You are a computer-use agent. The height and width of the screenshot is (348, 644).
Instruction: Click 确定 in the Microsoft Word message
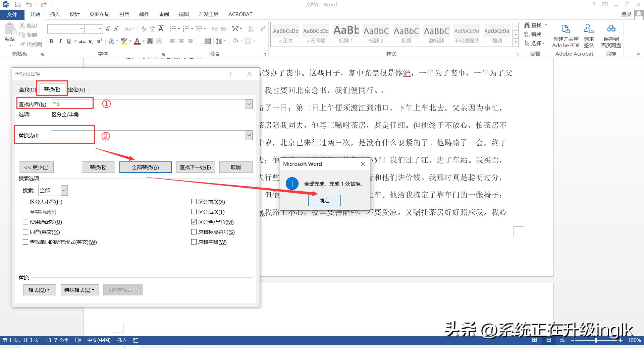click(324, 201)
